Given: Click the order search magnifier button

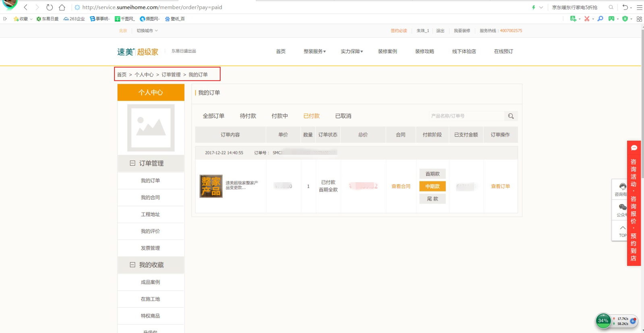Looking at the screenshot, I should pyautogui.click(x=511, y=116).
